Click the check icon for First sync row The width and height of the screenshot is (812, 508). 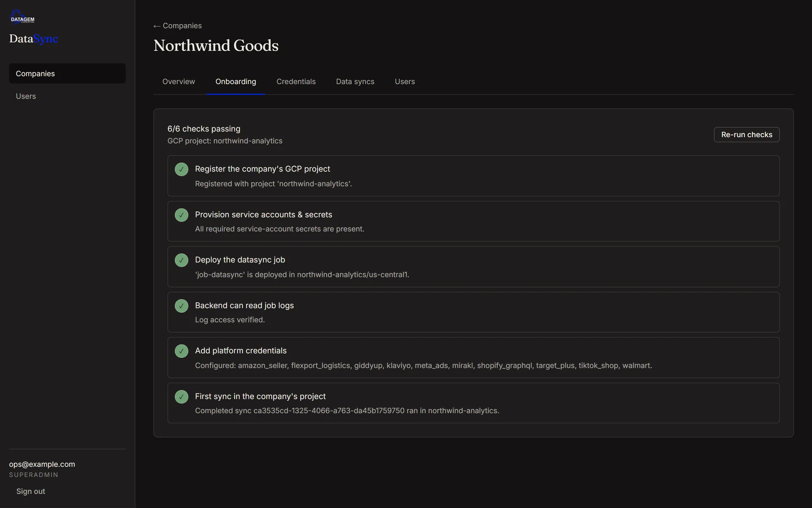(181, 397)
